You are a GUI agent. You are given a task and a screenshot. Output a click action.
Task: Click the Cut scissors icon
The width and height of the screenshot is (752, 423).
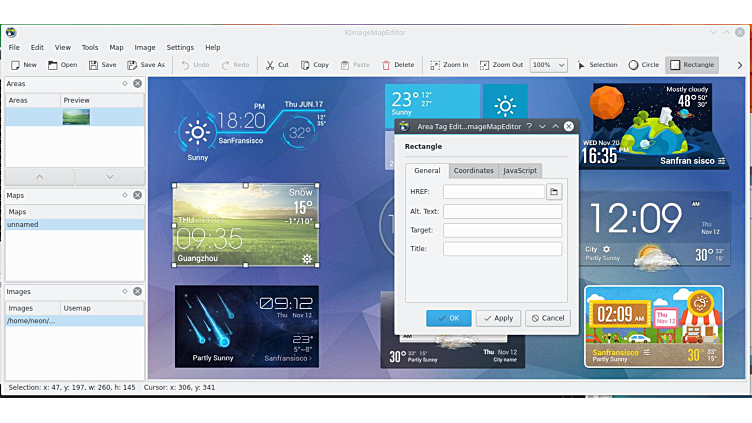tap(270, 65)
